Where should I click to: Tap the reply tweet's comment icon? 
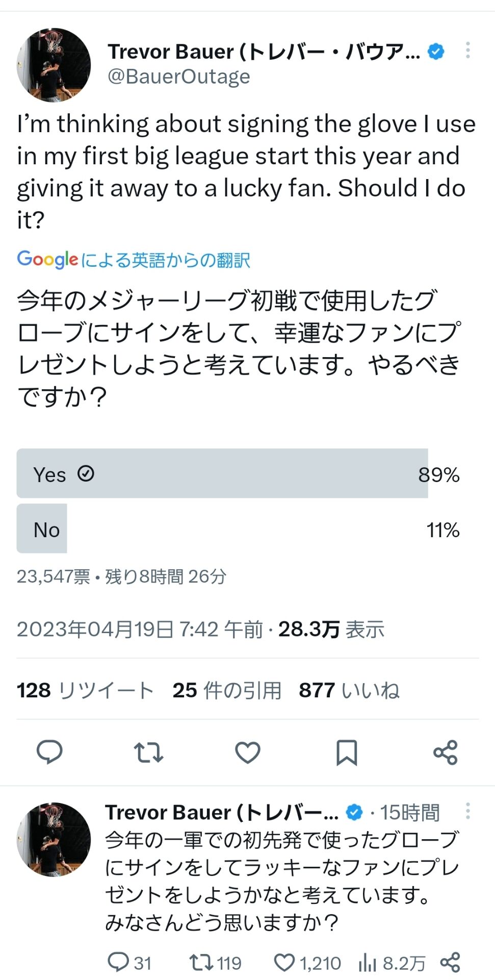118,963
